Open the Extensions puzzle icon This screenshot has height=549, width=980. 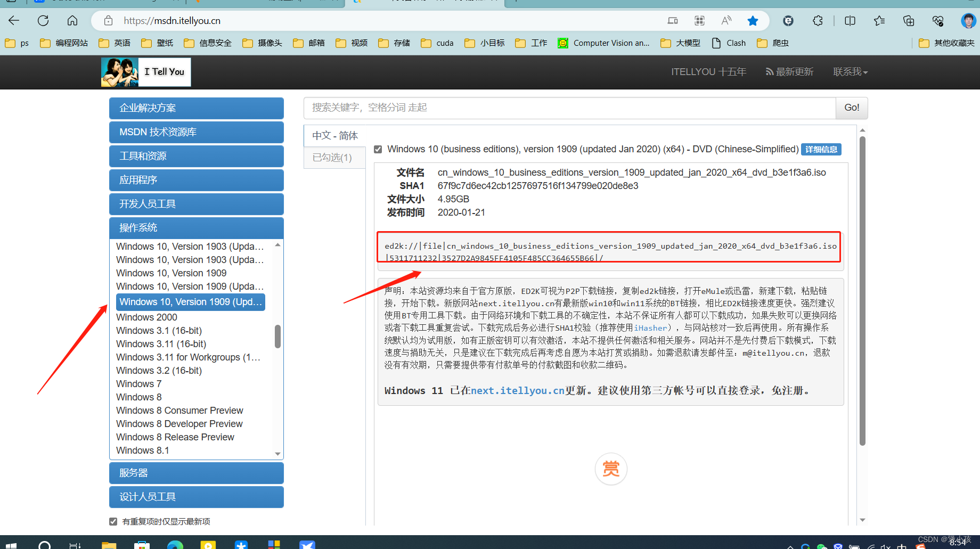pyautogui.click(x=818, y=21)
